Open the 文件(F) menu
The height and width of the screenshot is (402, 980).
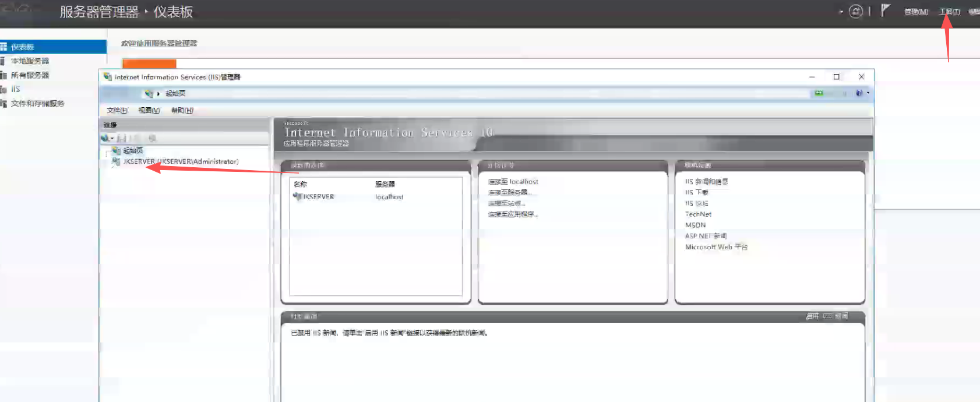[117, 110]
